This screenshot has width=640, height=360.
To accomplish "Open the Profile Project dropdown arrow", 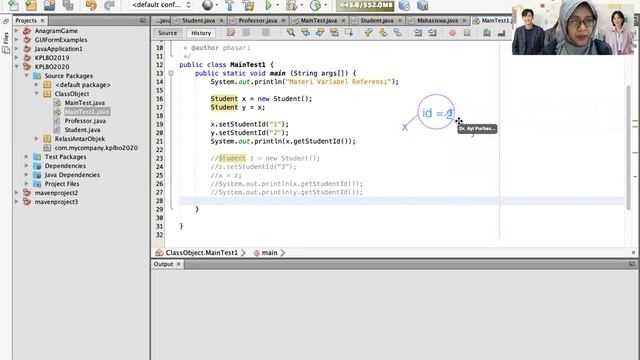I will coord(325,5).
